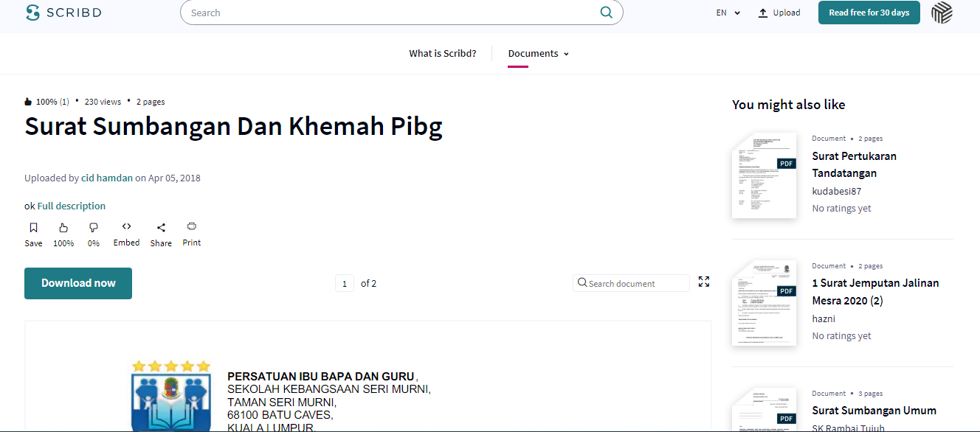The image size is (980, 432).
Task: Open your saved library with the top-right icon
Action: coord(942,13)
